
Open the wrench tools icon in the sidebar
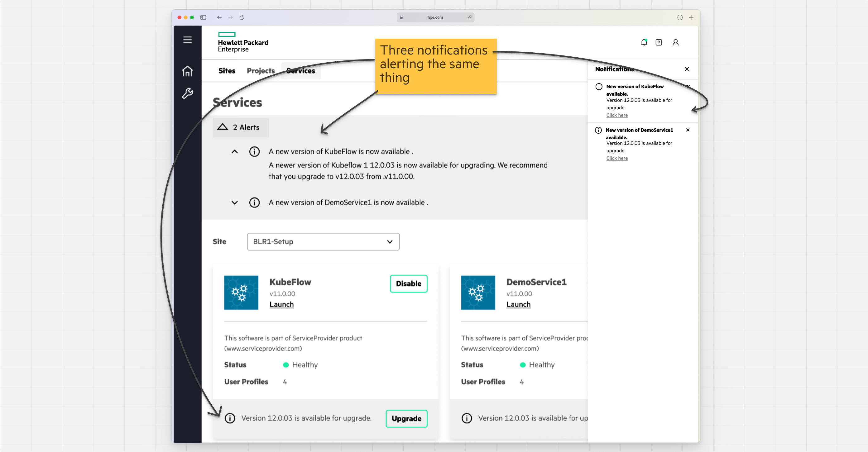coord(187,93)
